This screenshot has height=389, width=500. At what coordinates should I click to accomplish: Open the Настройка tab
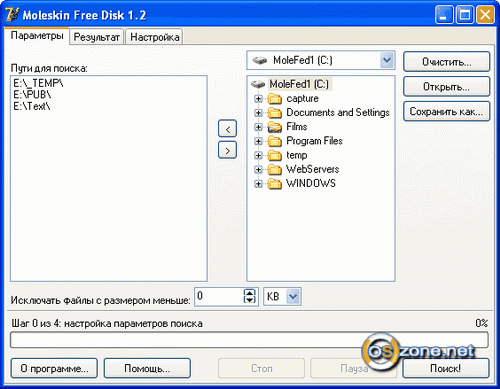tap(155, 37)
